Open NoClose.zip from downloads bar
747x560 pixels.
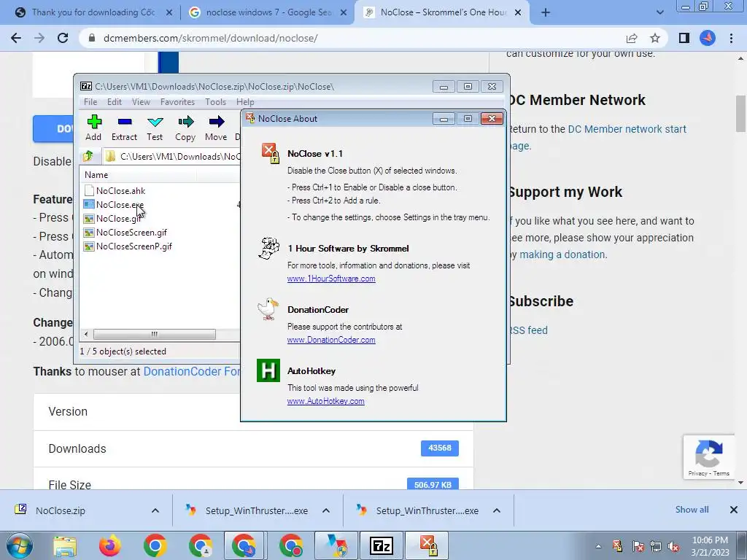pyautogui.click(x=61, y=510)
